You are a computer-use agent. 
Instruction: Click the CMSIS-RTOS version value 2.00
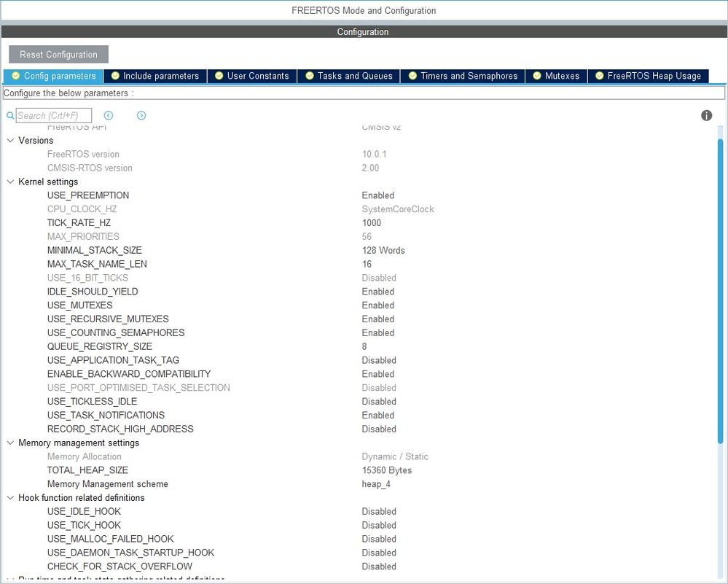click(370, 168)
